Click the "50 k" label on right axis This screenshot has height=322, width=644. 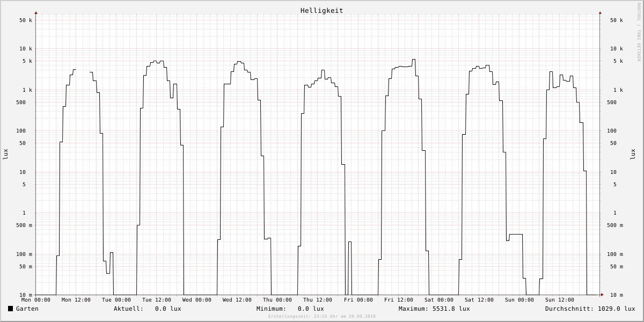(x=617, y=20)
